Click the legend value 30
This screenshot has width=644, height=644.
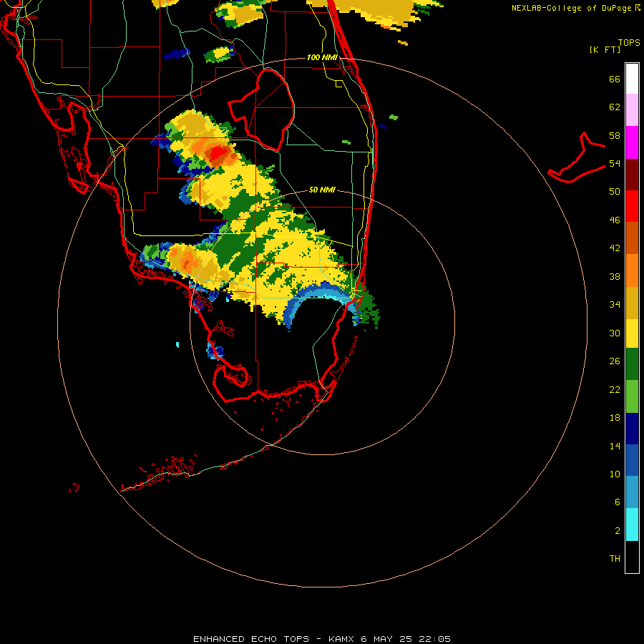coord(615,333)
